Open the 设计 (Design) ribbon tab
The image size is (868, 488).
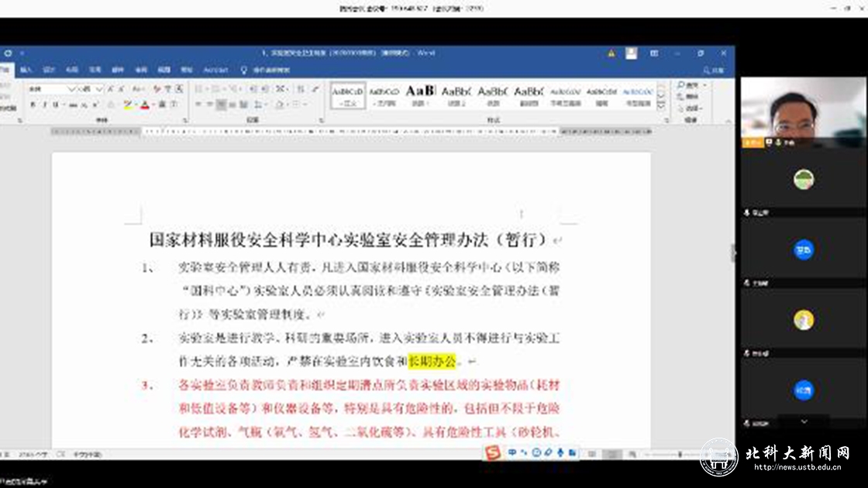coord(49,70)
